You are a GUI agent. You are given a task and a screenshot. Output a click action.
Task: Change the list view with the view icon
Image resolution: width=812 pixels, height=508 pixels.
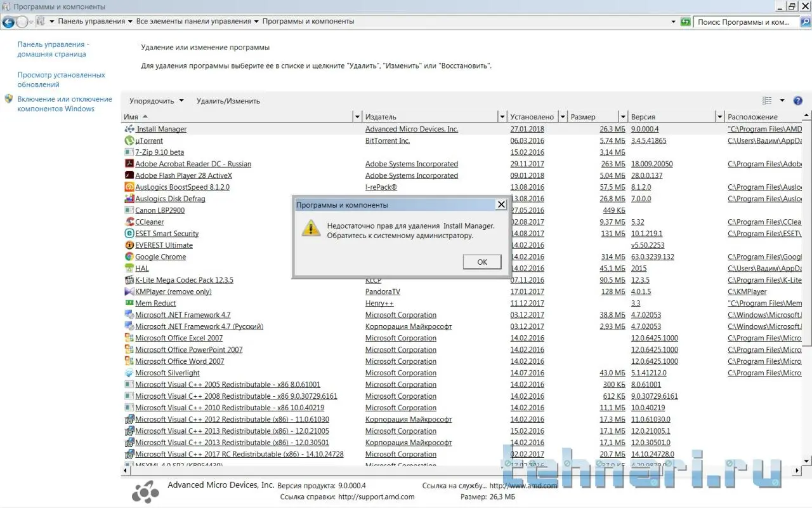[767, 100]
